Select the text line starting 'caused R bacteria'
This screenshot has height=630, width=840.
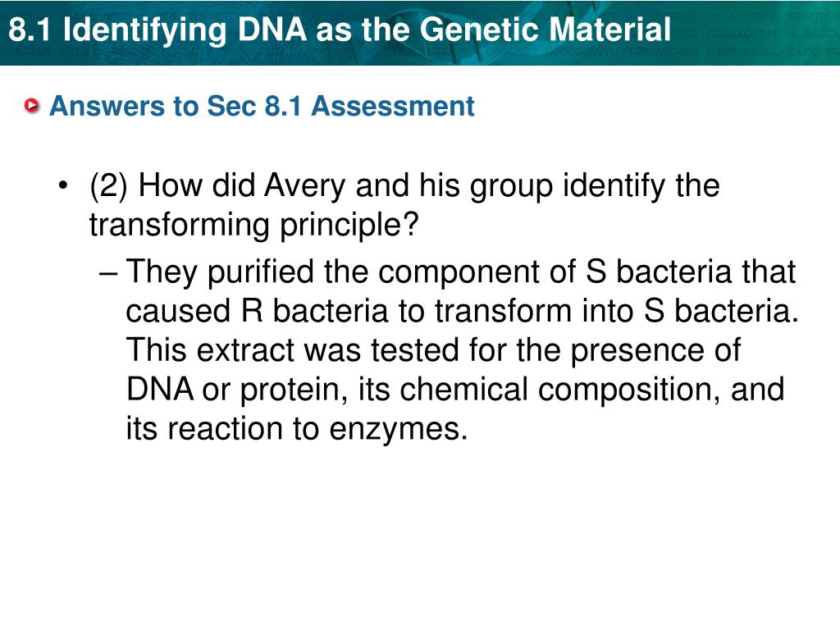pyautogui.click(x=462, y=311)
